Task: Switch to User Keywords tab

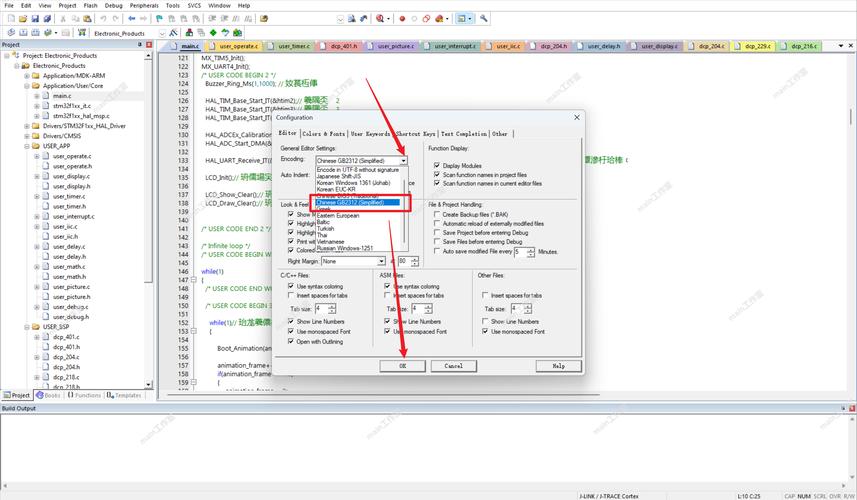Action: coord(371,133)
